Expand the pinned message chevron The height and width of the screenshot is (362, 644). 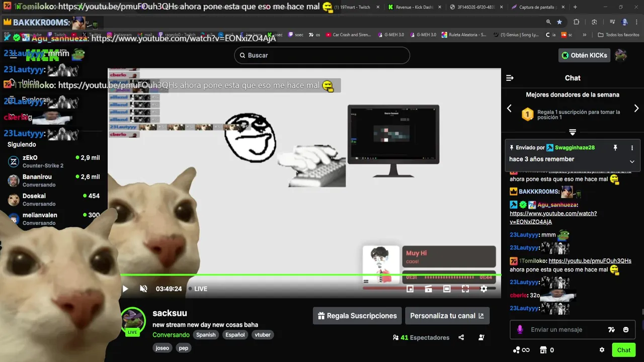pos(632,161)
